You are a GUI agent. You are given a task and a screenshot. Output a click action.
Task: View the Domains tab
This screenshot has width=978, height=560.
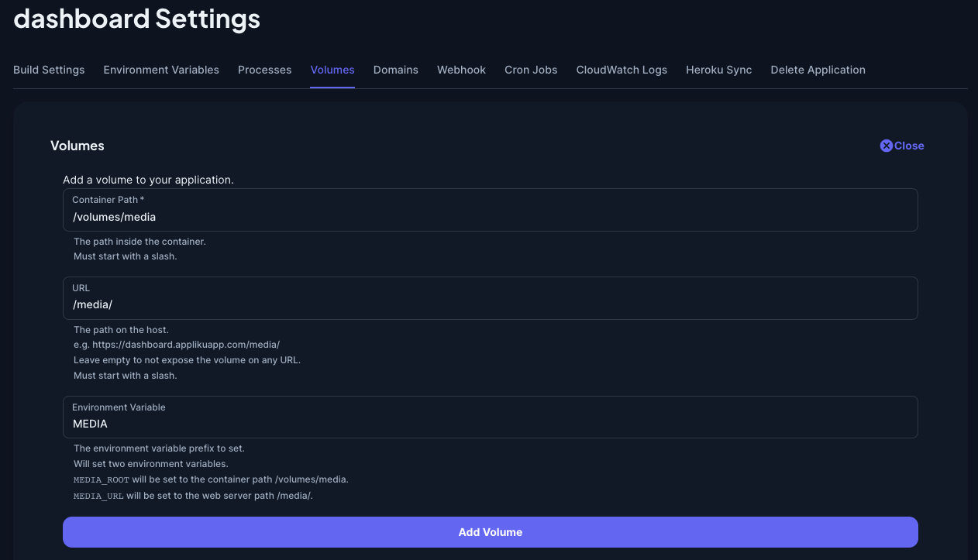tap(395, 70)
